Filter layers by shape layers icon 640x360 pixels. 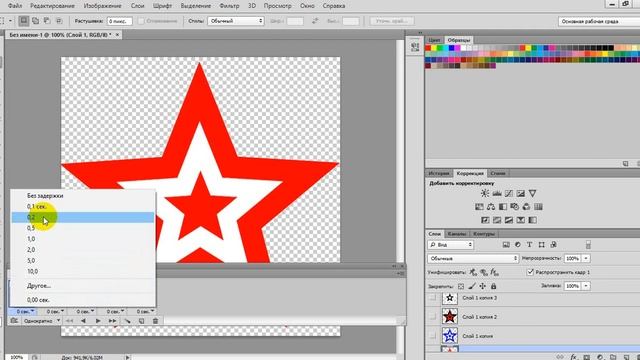click(x=541, y=244)
